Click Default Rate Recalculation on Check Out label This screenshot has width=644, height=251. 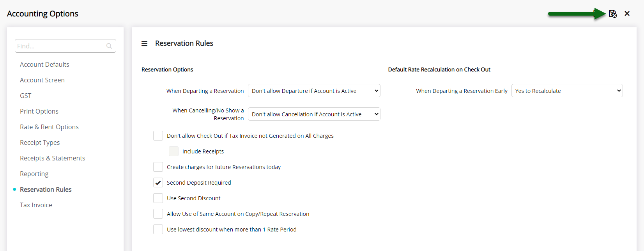(x=439, y=69)
